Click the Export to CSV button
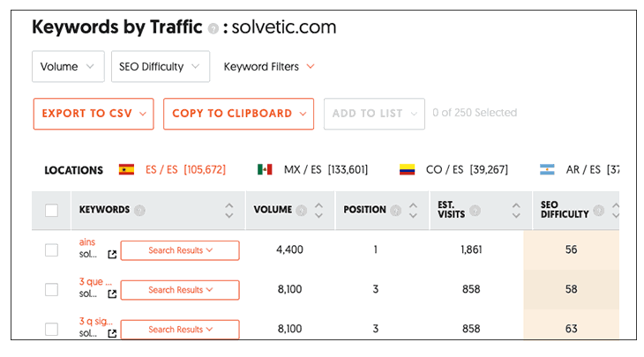 coord(94,114)
